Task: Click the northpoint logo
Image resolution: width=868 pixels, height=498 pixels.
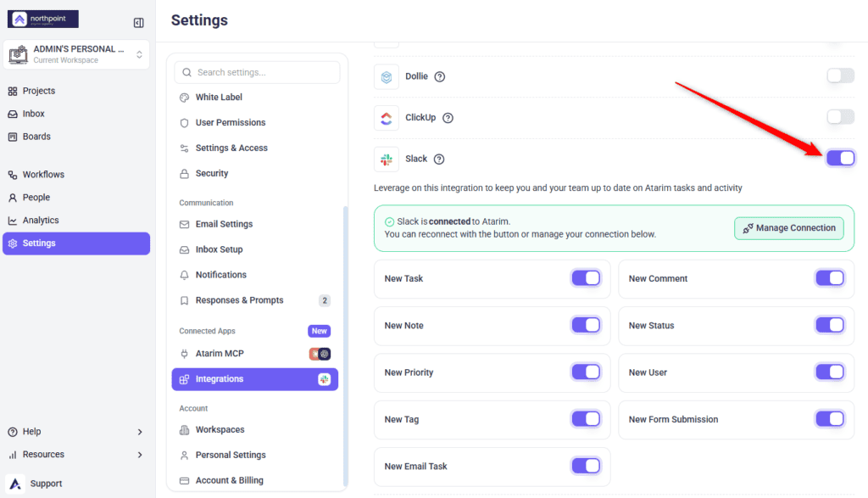Action: point(43,19)
